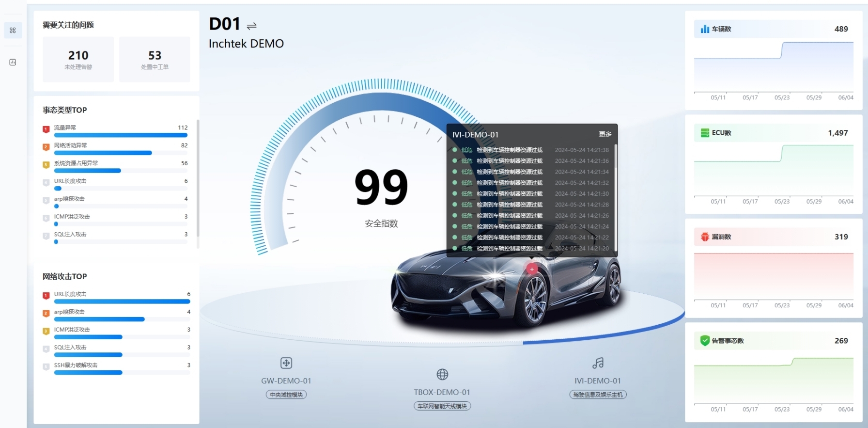Image resolution: width=868 pixels, height=428 pixels.
Task: Click the 车联网智能天线模块 tag
Action: 442,406
